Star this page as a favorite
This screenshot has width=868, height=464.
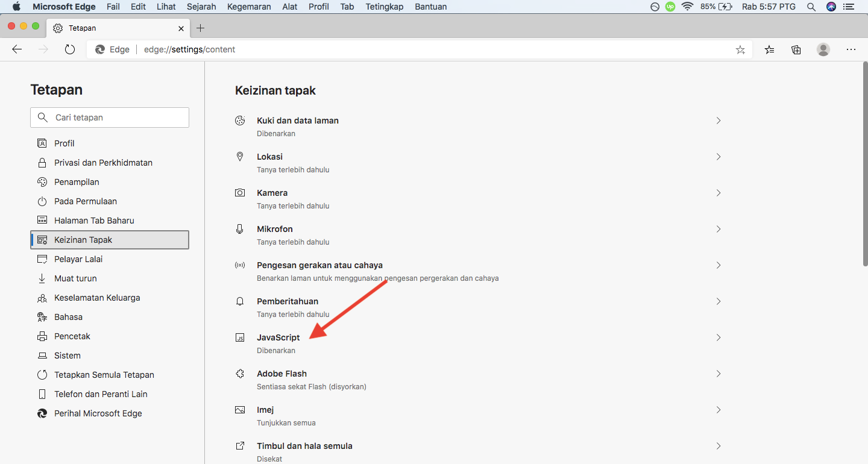(740, 50)
